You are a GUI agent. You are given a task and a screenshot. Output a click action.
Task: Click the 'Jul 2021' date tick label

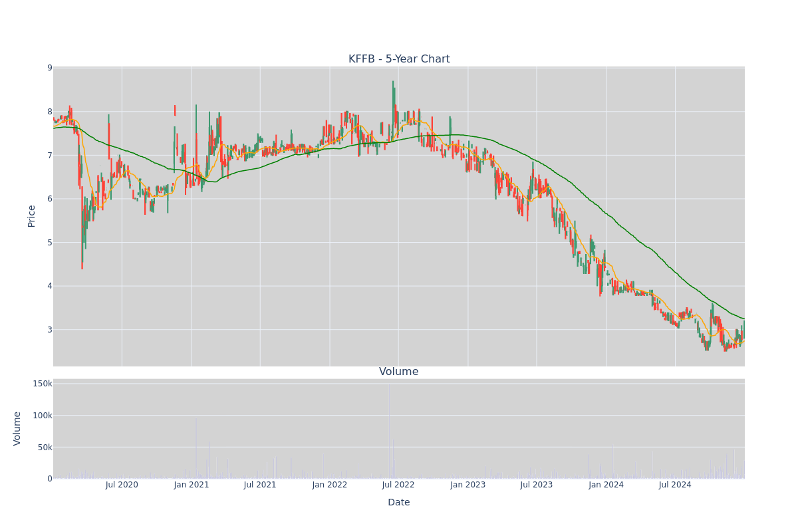[260, 485]
